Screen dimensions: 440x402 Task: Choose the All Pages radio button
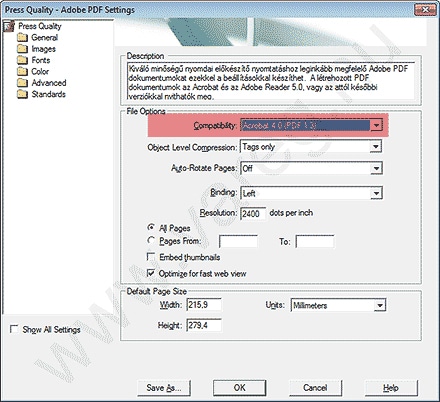tap(151, 228)
